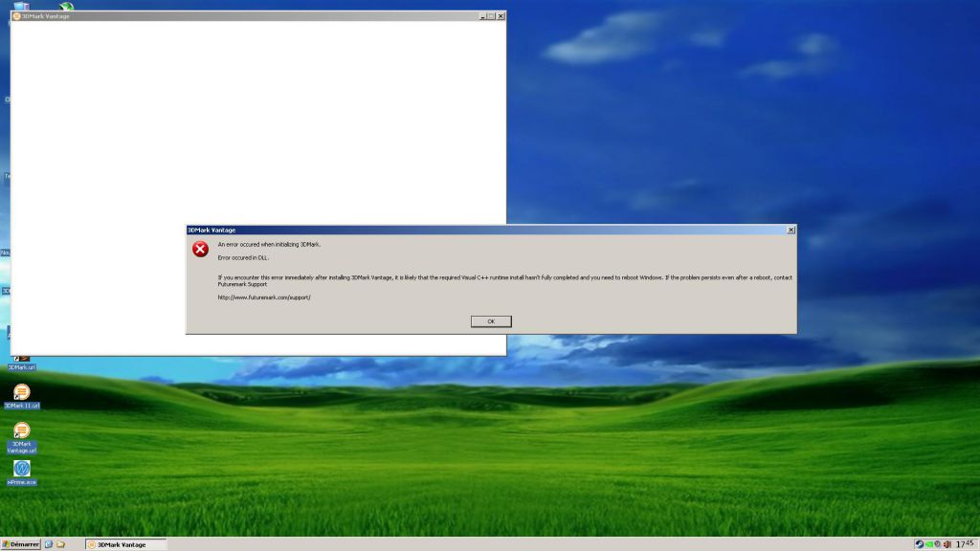Click the folder quick launch icon
This screenshot has width=980, height=551.
tap(60, 544)
